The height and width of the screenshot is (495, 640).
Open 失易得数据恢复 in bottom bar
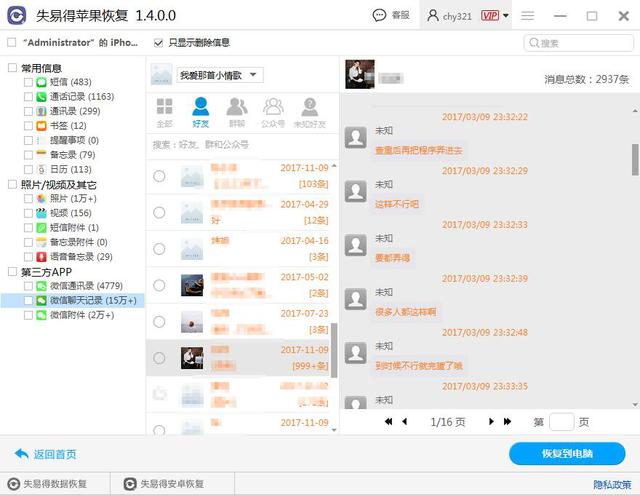pos(48,484)
